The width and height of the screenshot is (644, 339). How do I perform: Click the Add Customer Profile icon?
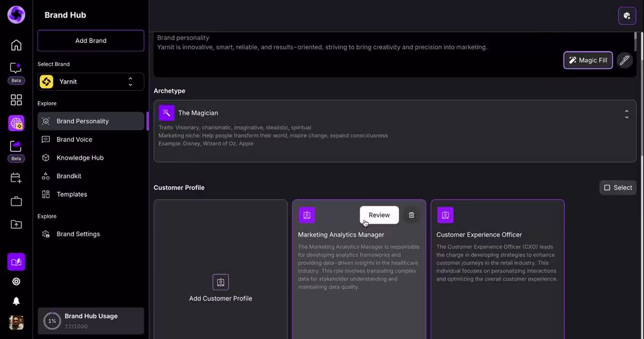(x=221, y=282)
